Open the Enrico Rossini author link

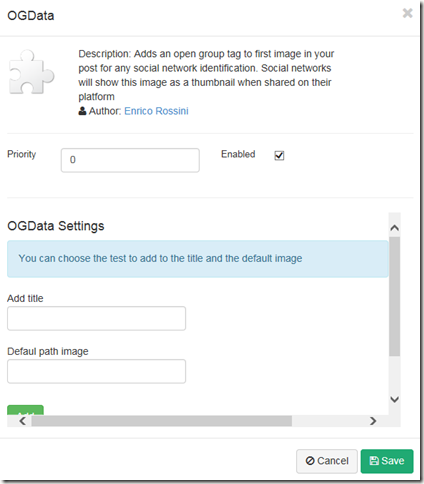tap(156, 111)
